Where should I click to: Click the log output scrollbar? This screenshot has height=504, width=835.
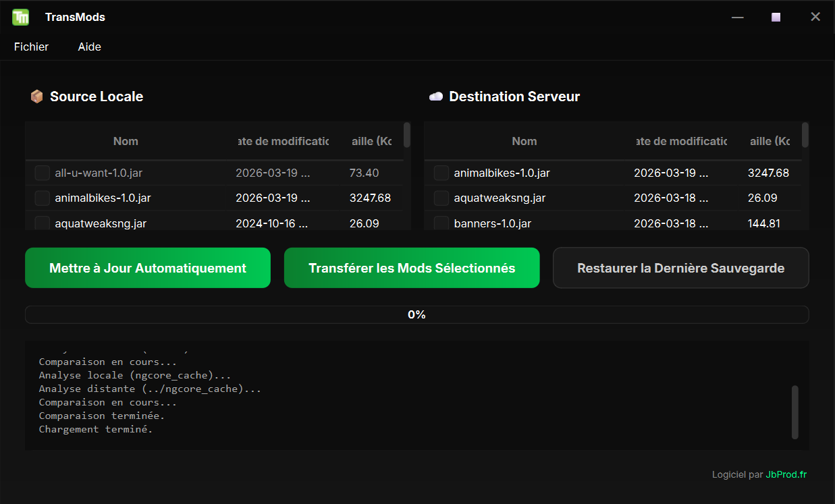point(794,412)
